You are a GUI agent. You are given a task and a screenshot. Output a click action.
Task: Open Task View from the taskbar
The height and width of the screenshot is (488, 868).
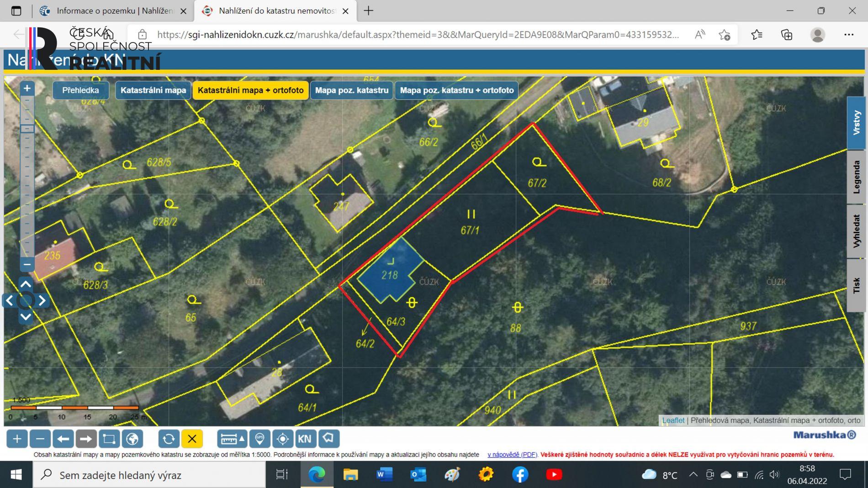coord(282,475)
